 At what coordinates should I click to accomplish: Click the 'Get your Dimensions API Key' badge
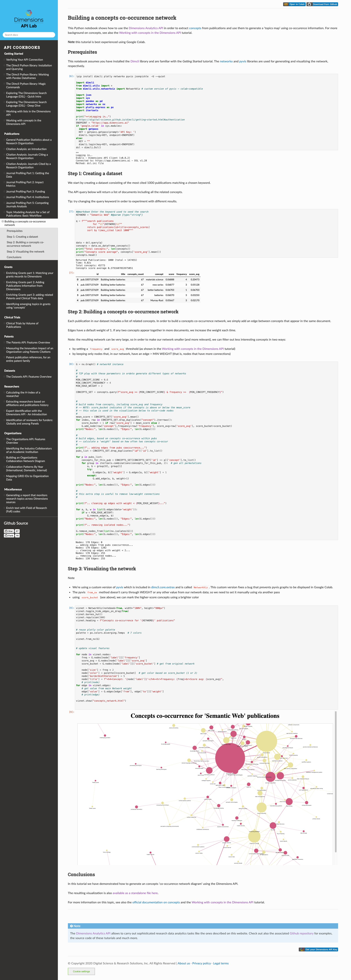tap(318, 949)
